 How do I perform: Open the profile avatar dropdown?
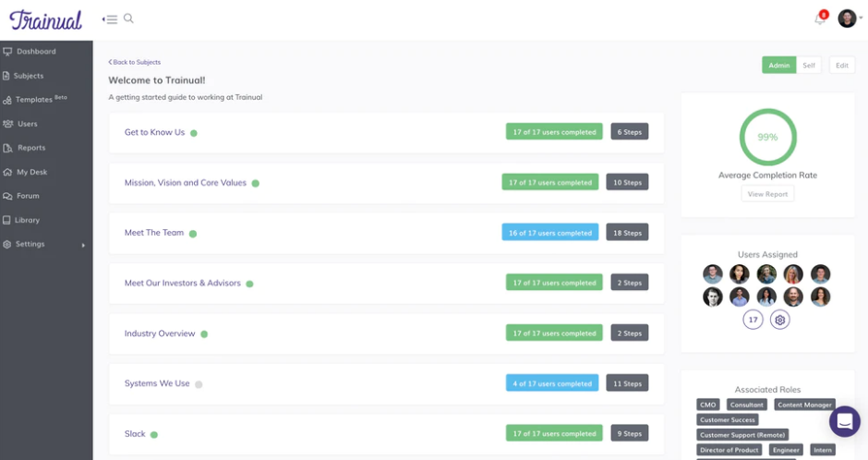pyautogui.click(x=850, y=18)
